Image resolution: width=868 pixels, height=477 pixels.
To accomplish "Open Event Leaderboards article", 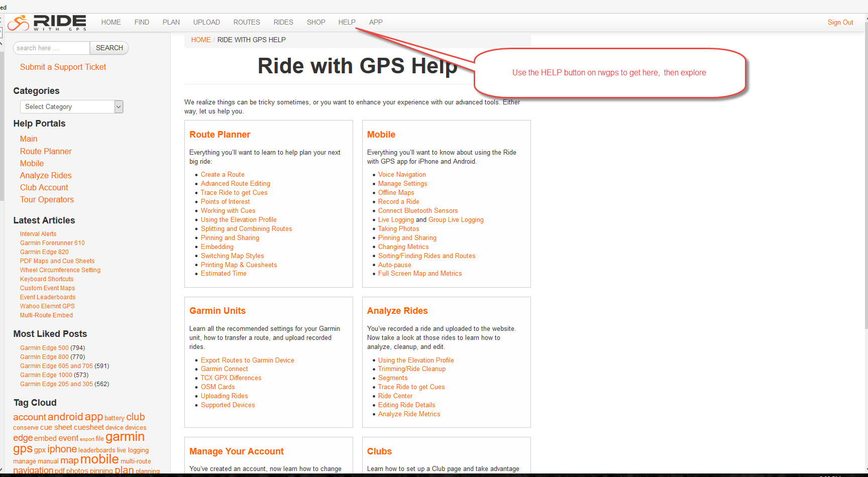I will point(48,297).
